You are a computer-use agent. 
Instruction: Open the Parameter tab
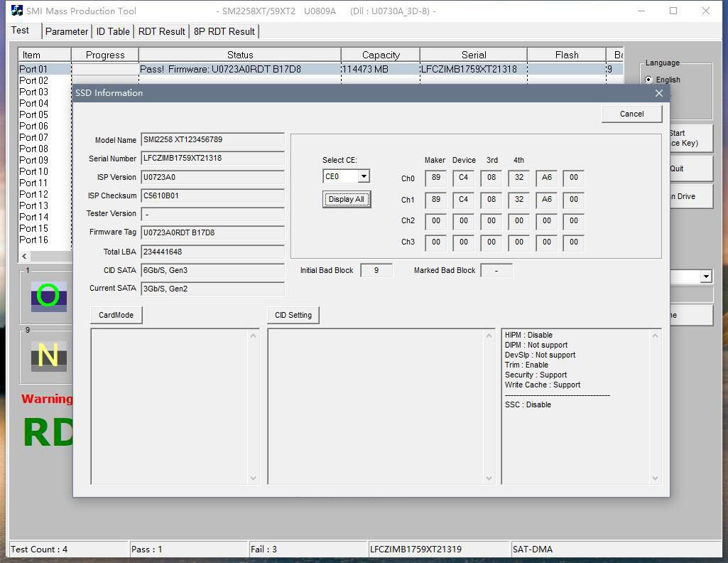coord(66,31)
